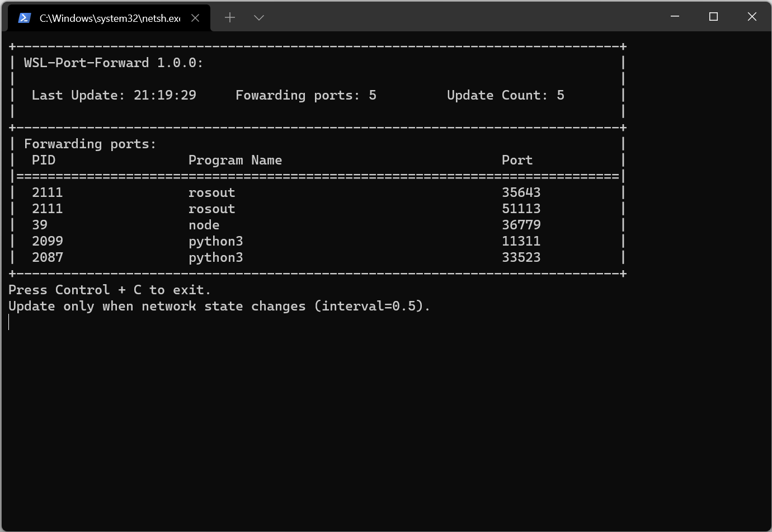This screenshot has height=532, width=772.
Task: Click port 35643 in the table
Action: [521, 192]
